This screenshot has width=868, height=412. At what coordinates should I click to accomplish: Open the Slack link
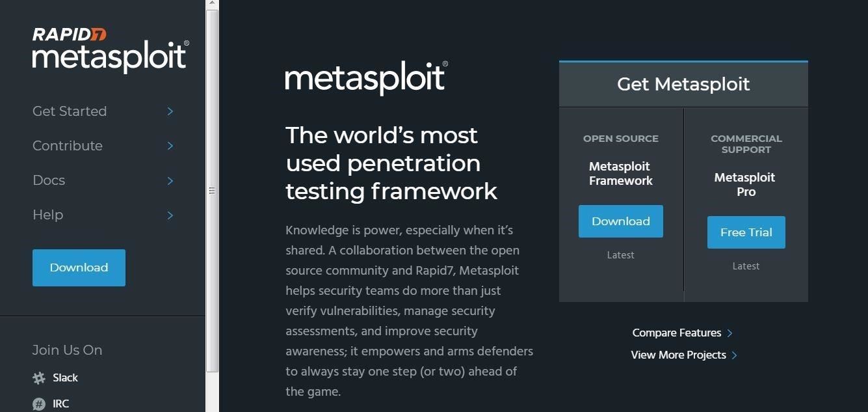pos(65,378)
